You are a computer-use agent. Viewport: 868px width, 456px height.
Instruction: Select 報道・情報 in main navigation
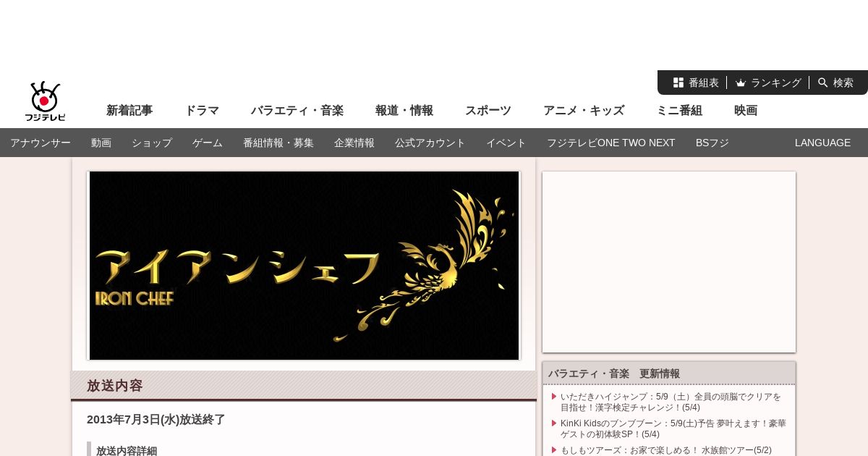click(x=404, y=111)
